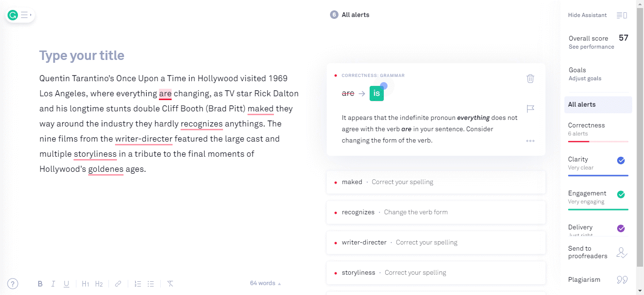The width and height of the screenshot is (644, 295).
Task: Toggle underline formatting
Action: coord(66,284)
